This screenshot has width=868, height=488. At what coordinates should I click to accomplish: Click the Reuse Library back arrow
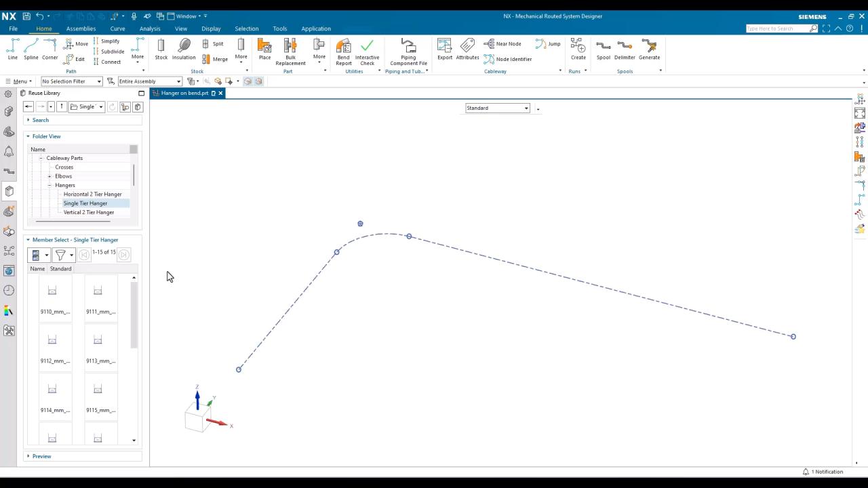pos(28,106)
